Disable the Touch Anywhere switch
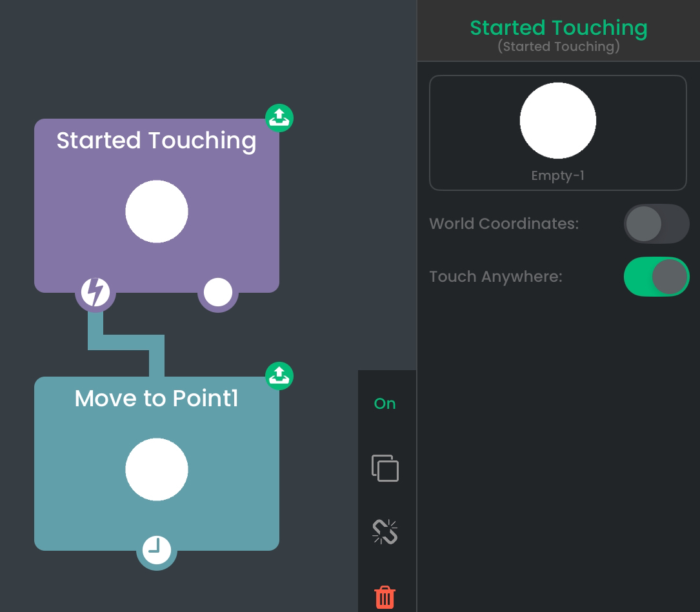 [x=656, y=277]
